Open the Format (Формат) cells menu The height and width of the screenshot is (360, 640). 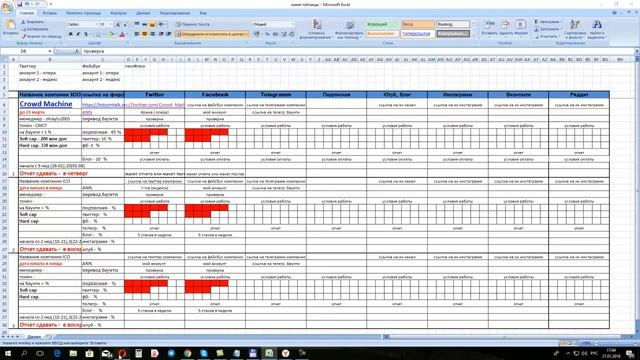tap(520, 28)
